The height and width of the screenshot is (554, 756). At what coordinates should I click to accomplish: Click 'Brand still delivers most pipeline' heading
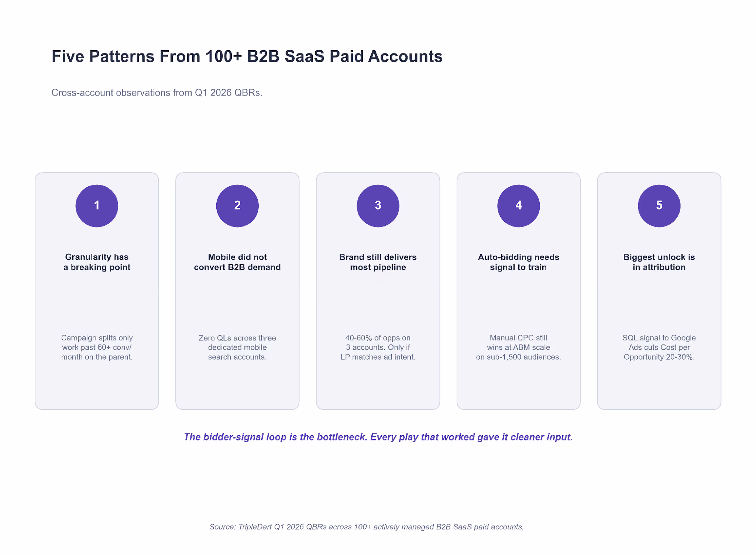pos(378,262)
